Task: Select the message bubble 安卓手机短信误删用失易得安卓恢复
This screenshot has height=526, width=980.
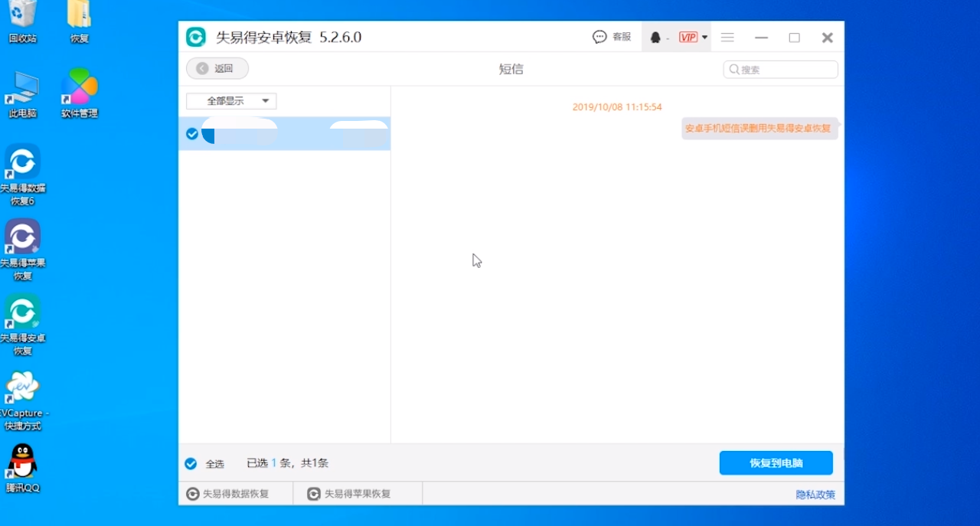Action: click(758, 129)
